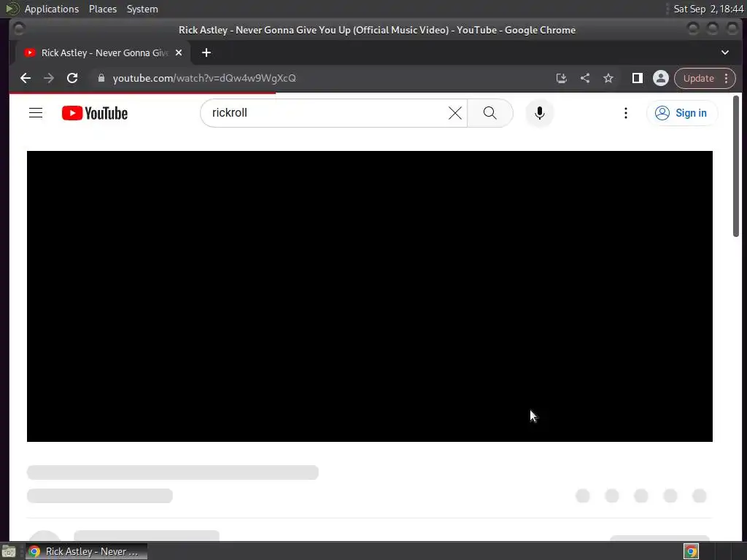Select the address bar URL

204,78
